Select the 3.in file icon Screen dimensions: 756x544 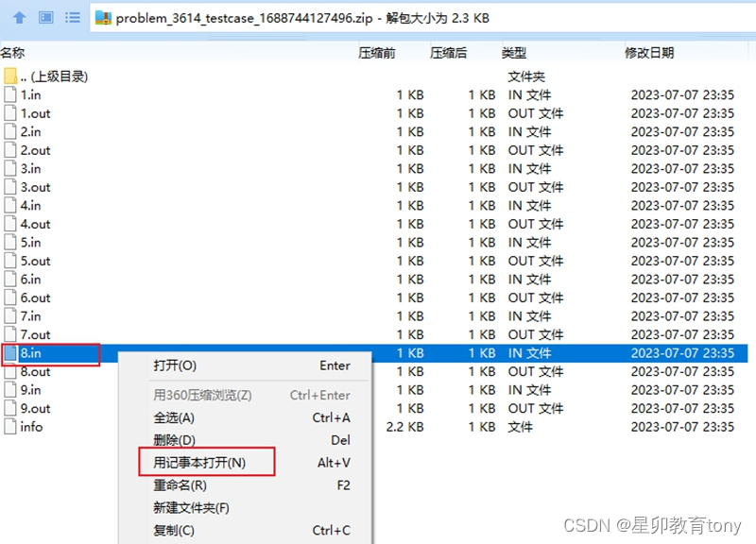click(10, 168)
